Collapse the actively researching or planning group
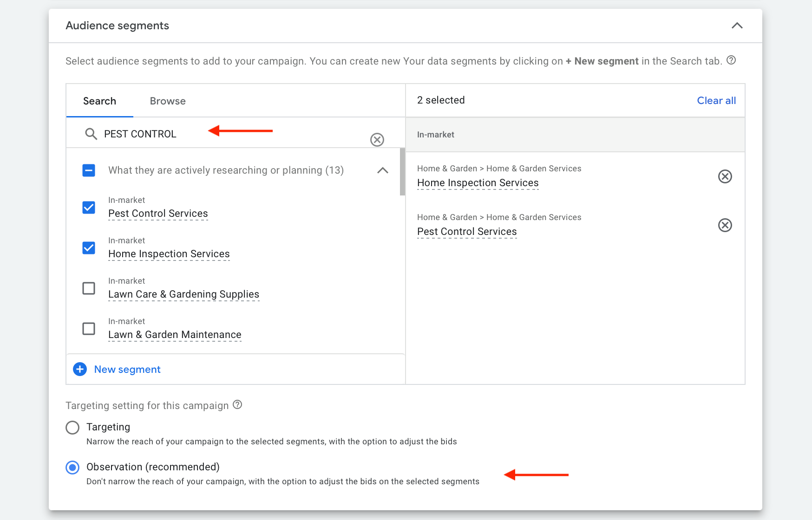812x520 pixels. tap(382, 170)
